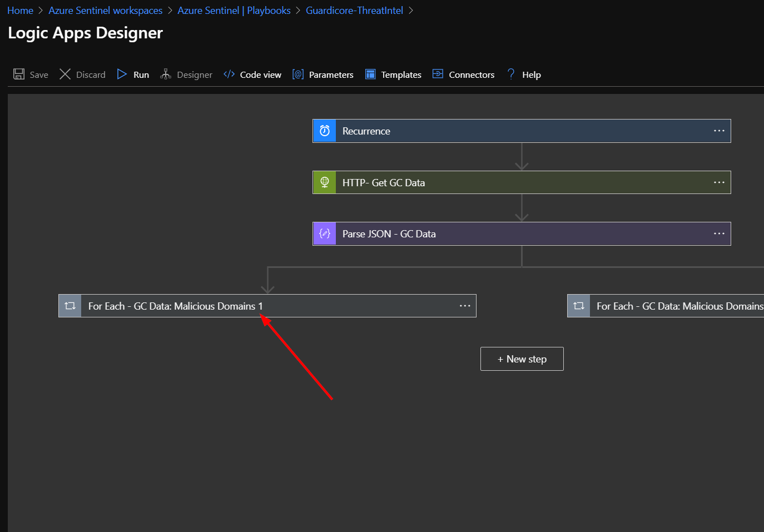Select the Run toolbar label
Image resolution: width=764 pixels, height=532 pixels.
141,74
